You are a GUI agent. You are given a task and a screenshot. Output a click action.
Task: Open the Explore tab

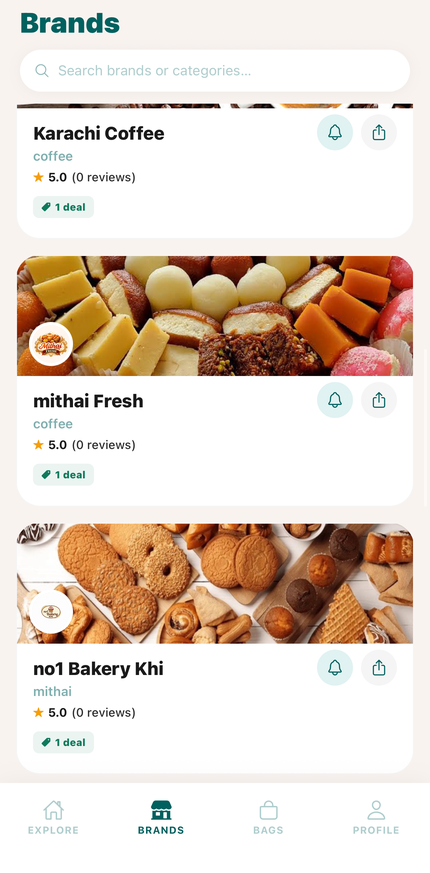tap(53, 818)
